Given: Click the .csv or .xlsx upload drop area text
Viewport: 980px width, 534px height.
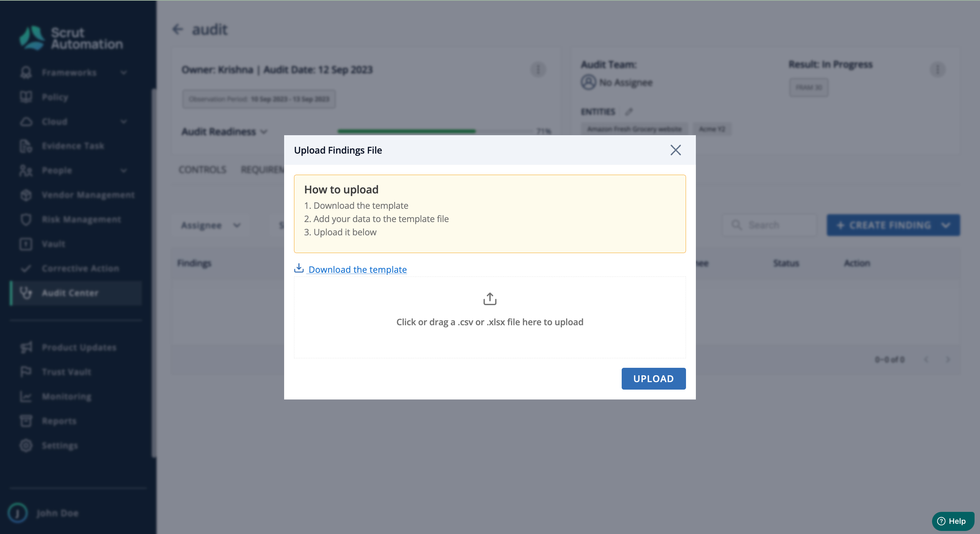Looking at the screenshot, I should 490,322.
